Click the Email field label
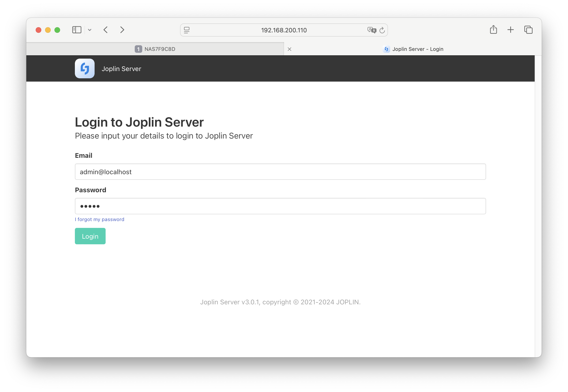 (x=84, y=155)
